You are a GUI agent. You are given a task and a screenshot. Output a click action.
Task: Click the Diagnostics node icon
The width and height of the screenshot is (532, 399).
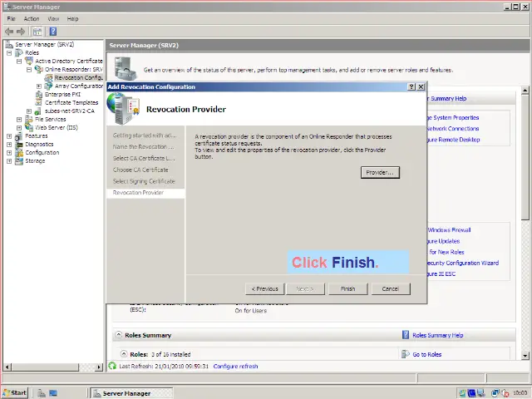point(19,144)
